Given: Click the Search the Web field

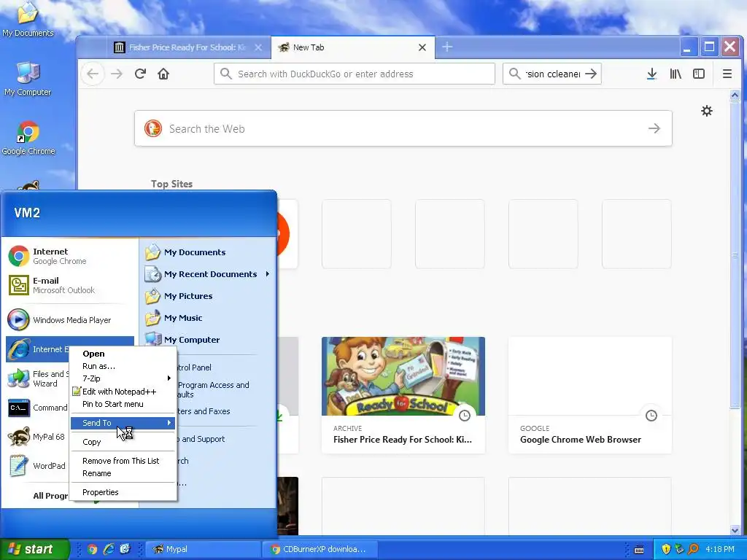Looking at the screenshot, I should pos(403,128).
